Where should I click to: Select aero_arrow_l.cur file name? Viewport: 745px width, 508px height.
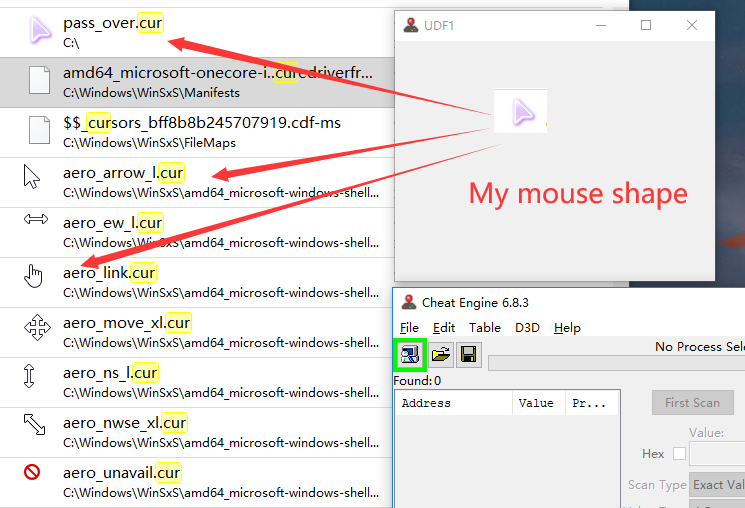pyautogui.click(x=124, y=173)
